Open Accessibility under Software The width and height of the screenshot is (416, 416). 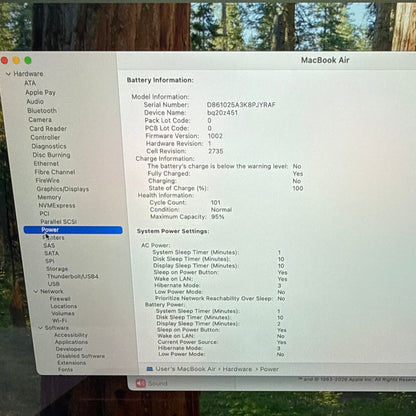(x=71, y=335)
